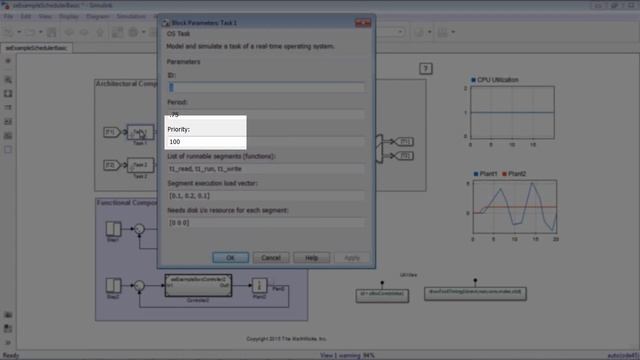Click the Forward navigation arrow icon
The width and height of the screenshot is (640, 360).
84,32
